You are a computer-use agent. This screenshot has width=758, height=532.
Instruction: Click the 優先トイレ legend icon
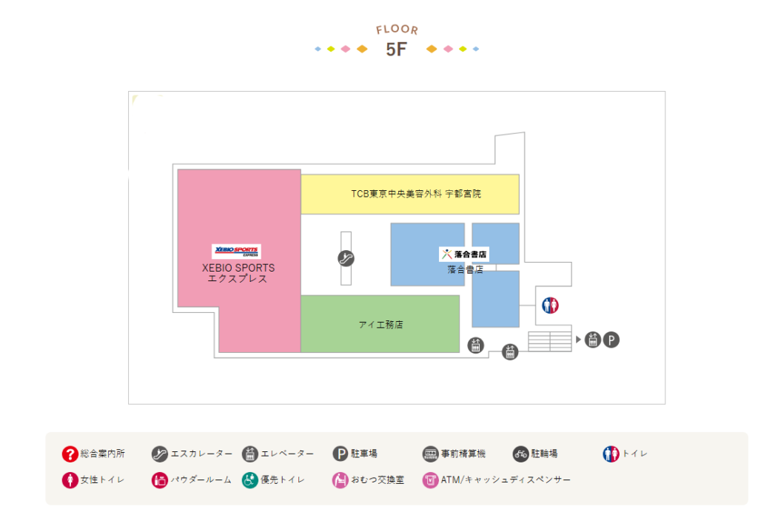coord(250,480)
